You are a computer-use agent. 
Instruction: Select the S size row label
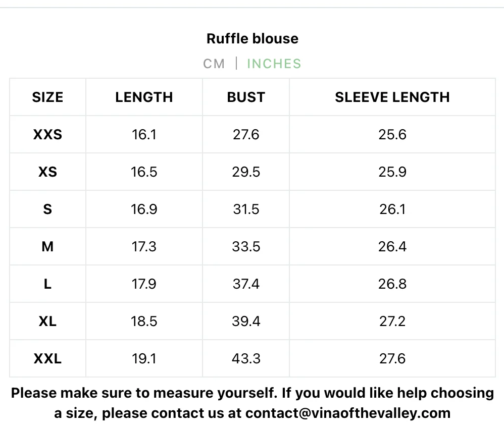[47, 209]
